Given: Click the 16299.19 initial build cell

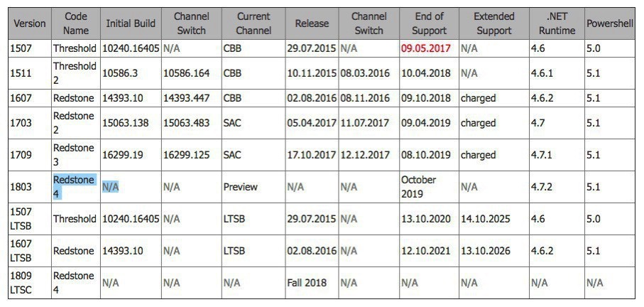Looking at the screenshot, I should [x=126, y=155].
